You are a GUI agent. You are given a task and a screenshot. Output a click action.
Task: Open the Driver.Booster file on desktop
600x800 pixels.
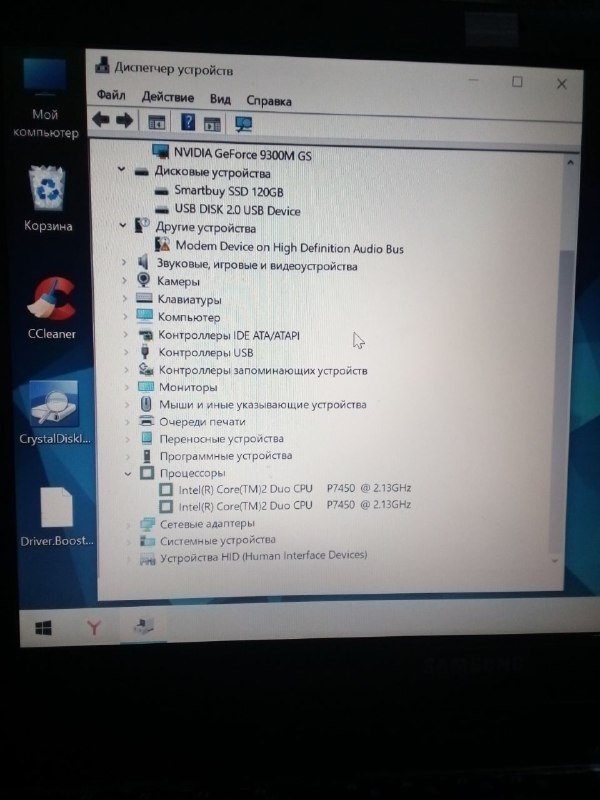click(57, 516)
